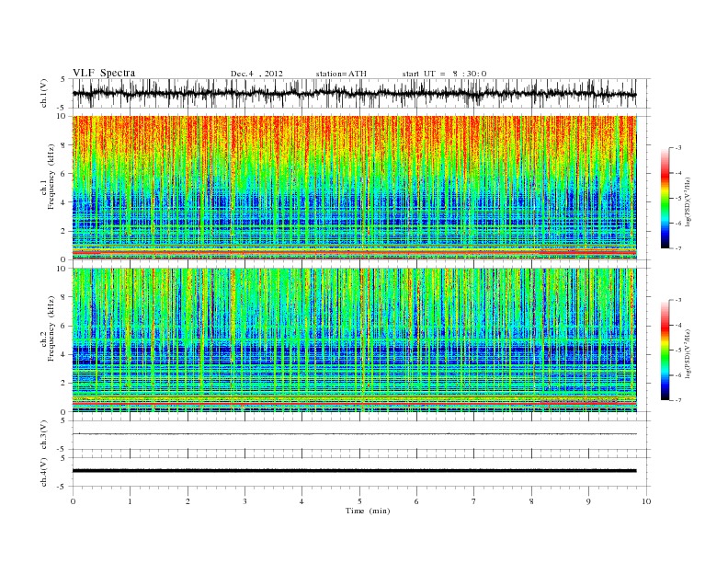Click the ch.1 spectrogram panel

click(355, 188)
